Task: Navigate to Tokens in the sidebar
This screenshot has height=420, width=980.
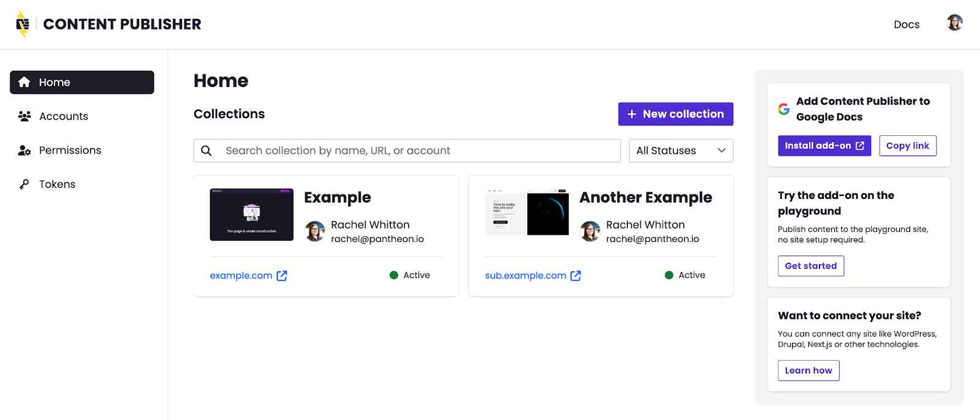Action: [x=57, y=184]
